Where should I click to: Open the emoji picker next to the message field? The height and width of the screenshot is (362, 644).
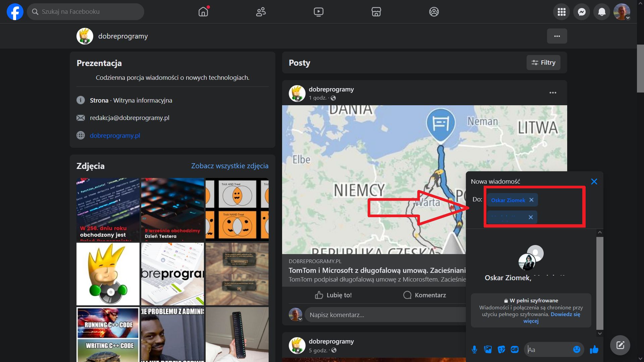point(577,349)
